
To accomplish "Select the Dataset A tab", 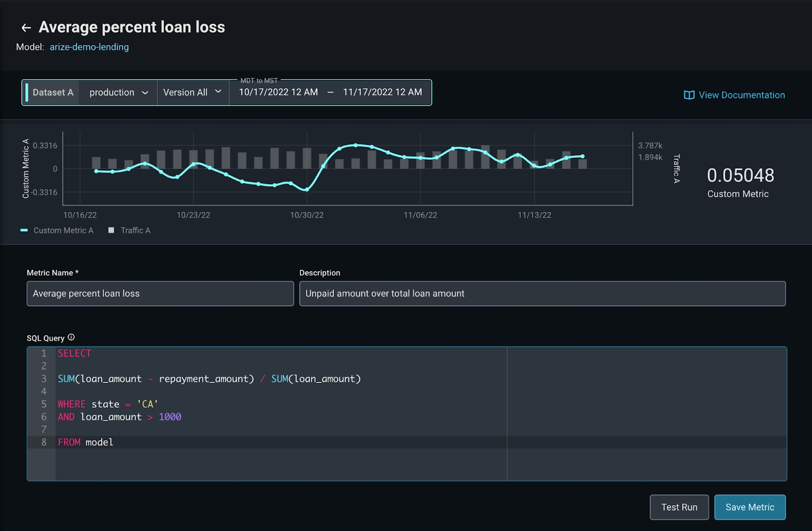I will [53, 93].
